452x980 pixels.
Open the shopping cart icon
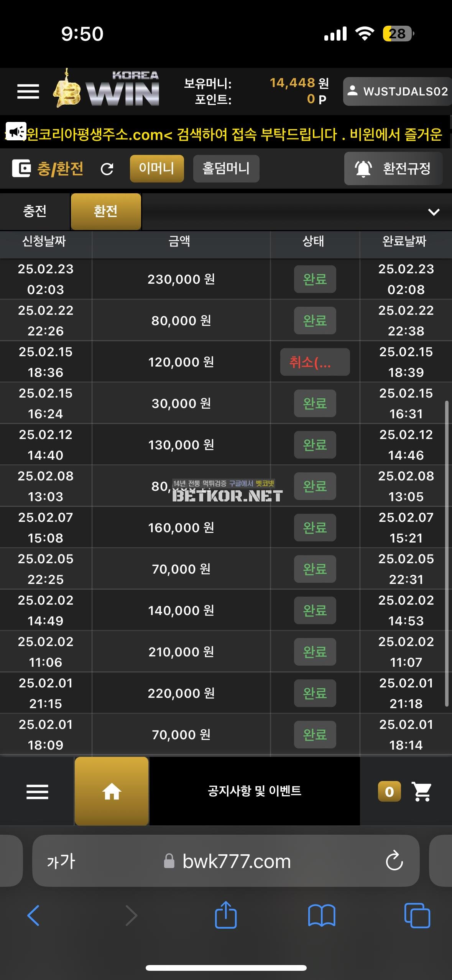click(x=422, y=791)
